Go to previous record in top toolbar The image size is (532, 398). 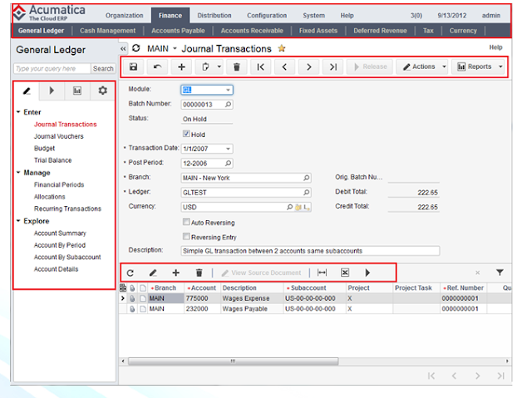(284, 66)
